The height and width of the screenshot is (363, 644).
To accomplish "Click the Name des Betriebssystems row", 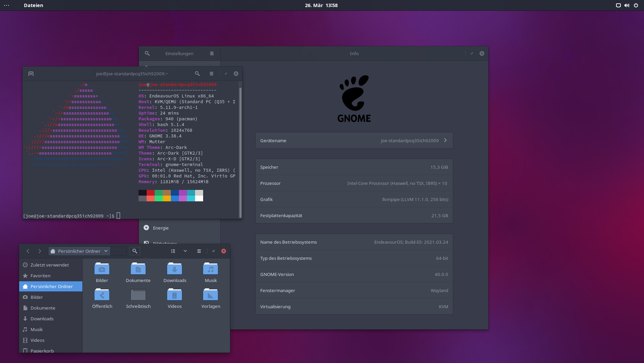I will (354, 242).
